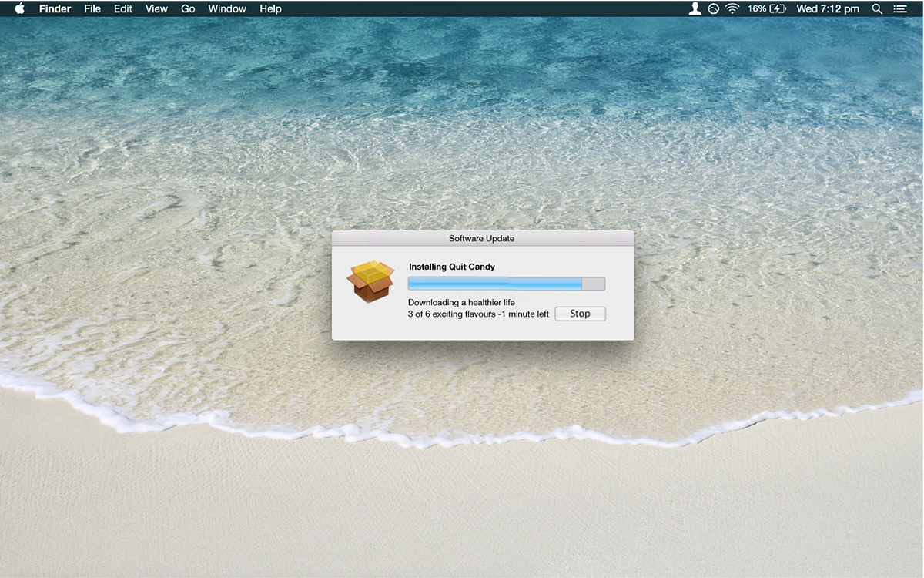Screen dimensions: 924x578
Task: Open Notification Center list icon
Action: tap(900, 9)
